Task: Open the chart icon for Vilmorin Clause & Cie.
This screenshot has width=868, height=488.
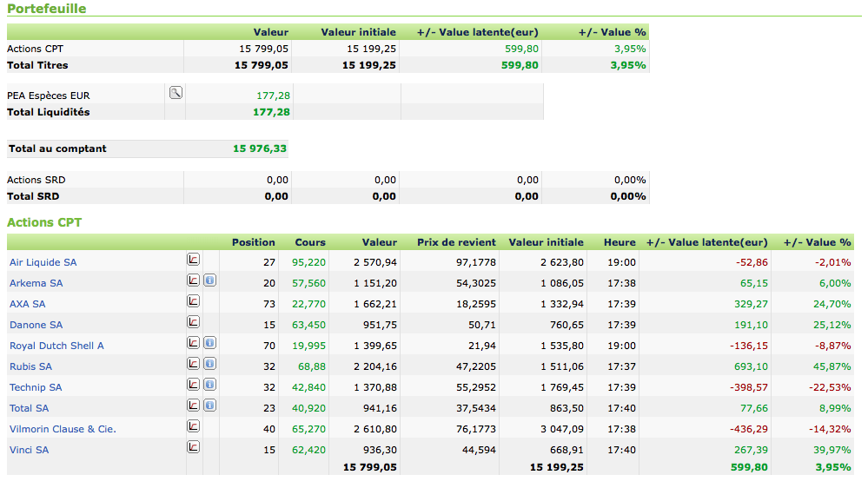Action: (194, 426)
